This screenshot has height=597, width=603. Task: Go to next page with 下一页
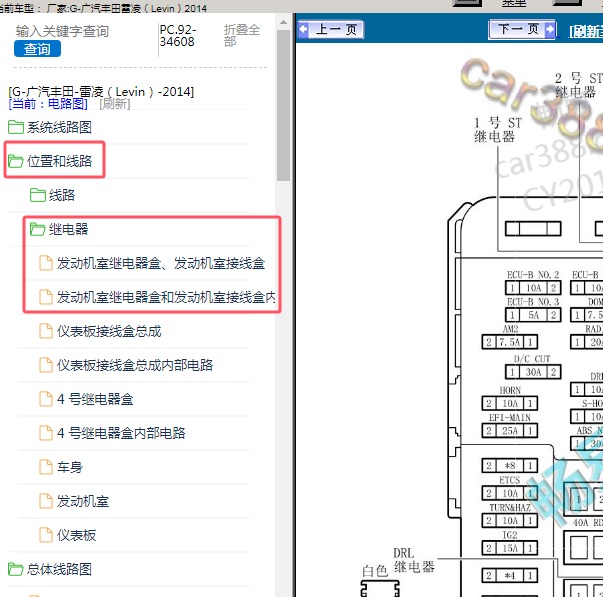pos(522,29)
